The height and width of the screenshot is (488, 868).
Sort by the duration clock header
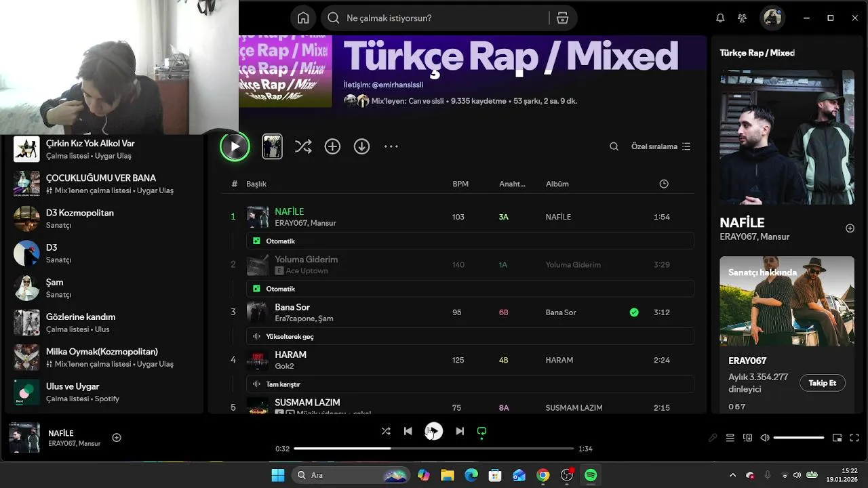tap(664, 184)
